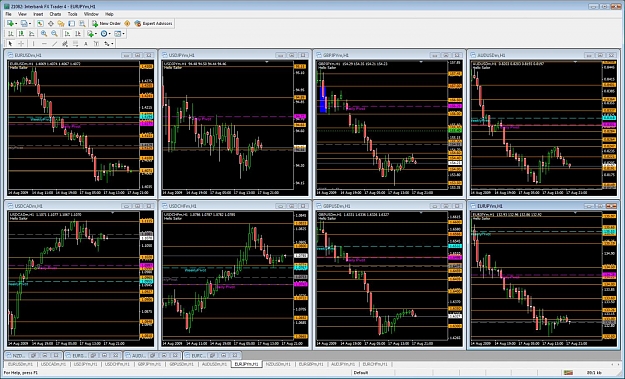Expand the Periods dropdown arrow
This screenshot has width=625, height=379.
(x=110, y=34)
